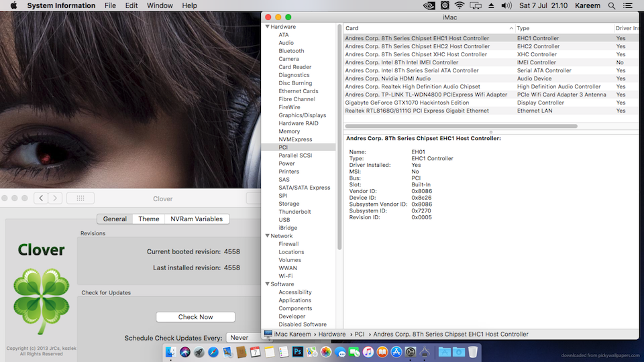
Task: Collapse the Network section disclosure triangle
Action: pos(268,236)
